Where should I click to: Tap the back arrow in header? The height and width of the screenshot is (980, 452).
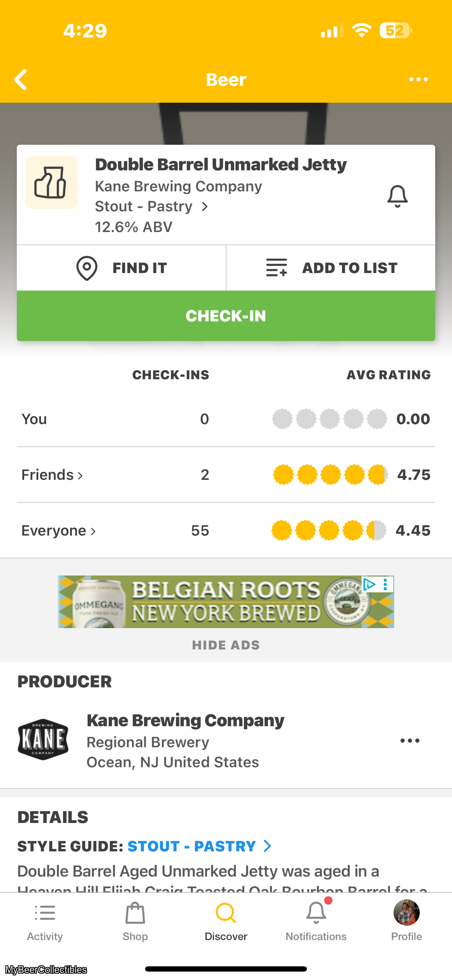tap(21, 80)
